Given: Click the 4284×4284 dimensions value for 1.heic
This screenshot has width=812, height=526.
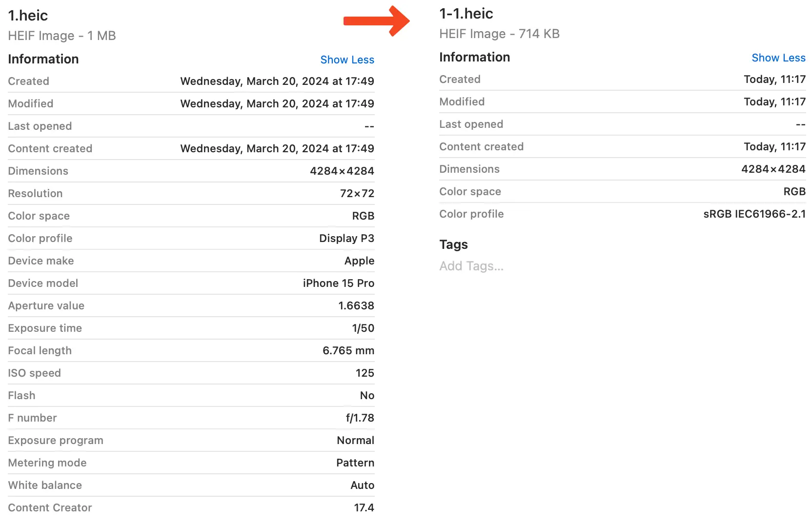Looking at the screenshot, I should 342,171.
